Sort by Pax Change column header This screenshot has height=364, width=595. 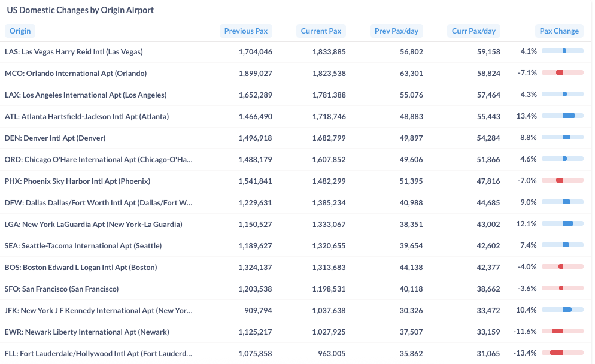pos(559,31)
